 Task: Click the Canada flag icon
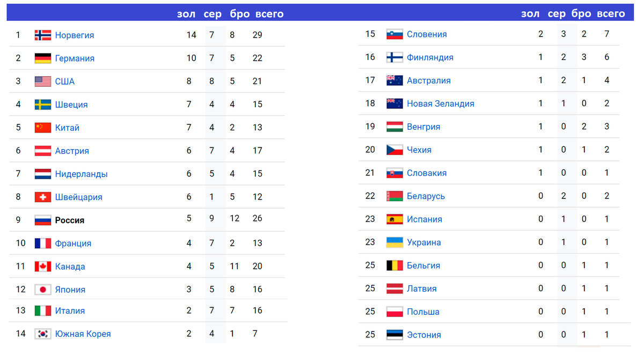43,267
